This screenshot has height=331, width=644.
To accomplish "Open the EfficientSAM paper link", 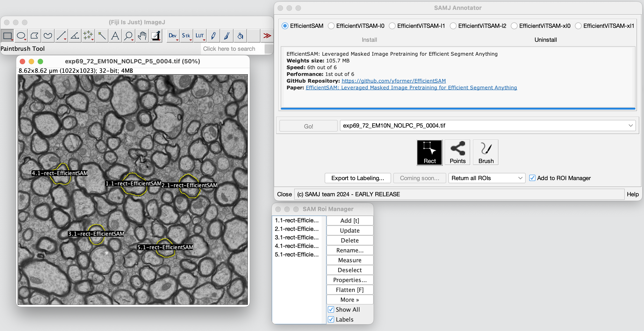I will click(411, 88).
